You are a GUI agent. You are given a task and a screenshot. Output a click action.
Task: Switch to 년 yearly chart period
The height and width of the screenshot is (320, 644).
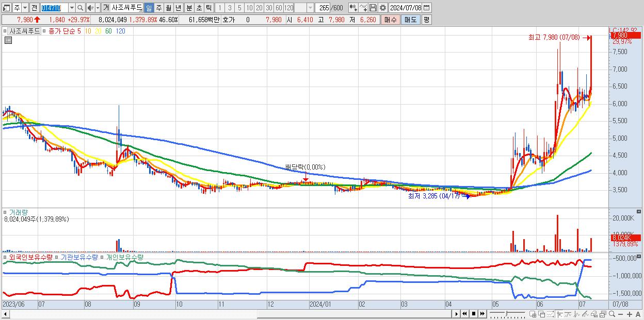pyautogui.click(x=178, y=8)
